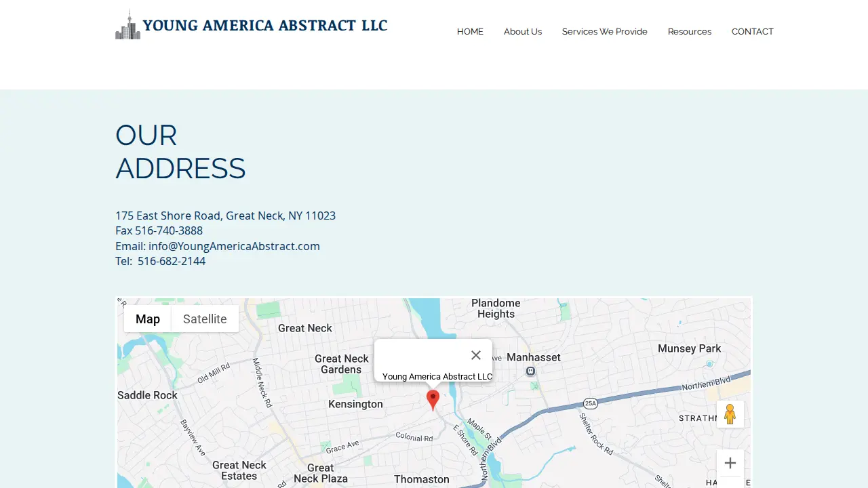Click the phone number 516-682-2144
Viewport: 868px width, 488px height.
click(x=172, y=261)
